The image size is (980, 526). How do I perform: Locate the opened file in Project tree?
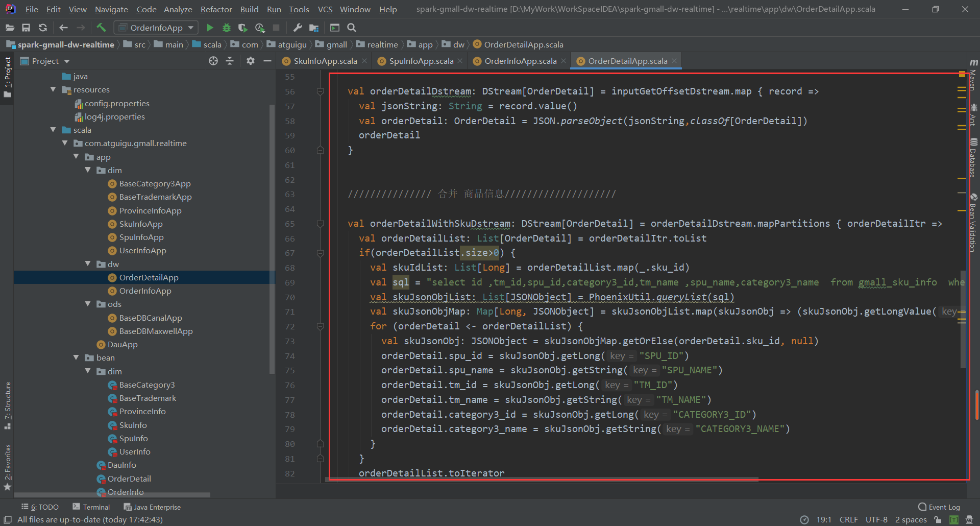click(213, 61)
